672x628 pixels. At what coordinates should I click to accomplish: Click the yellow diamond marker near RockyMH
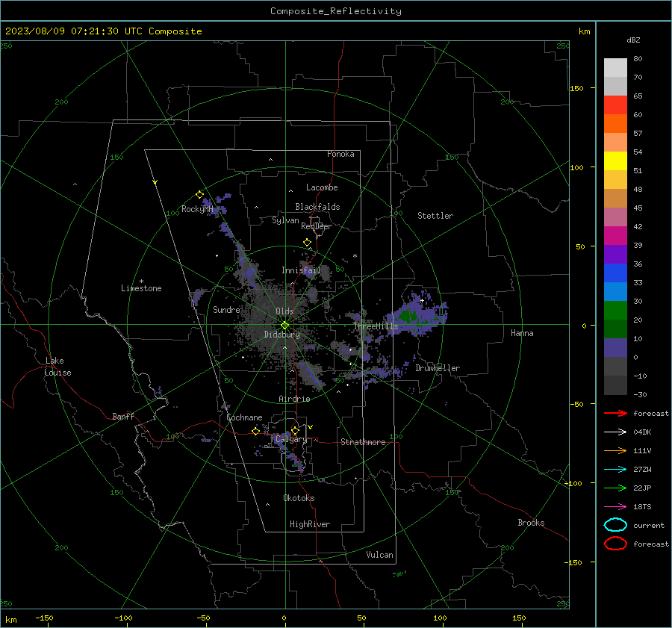pos(199,195)
